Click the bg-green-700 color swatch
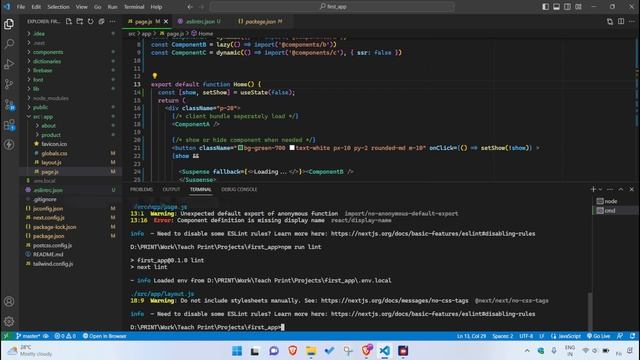Viewport: 640px width, 360px height. coord(241,148)
